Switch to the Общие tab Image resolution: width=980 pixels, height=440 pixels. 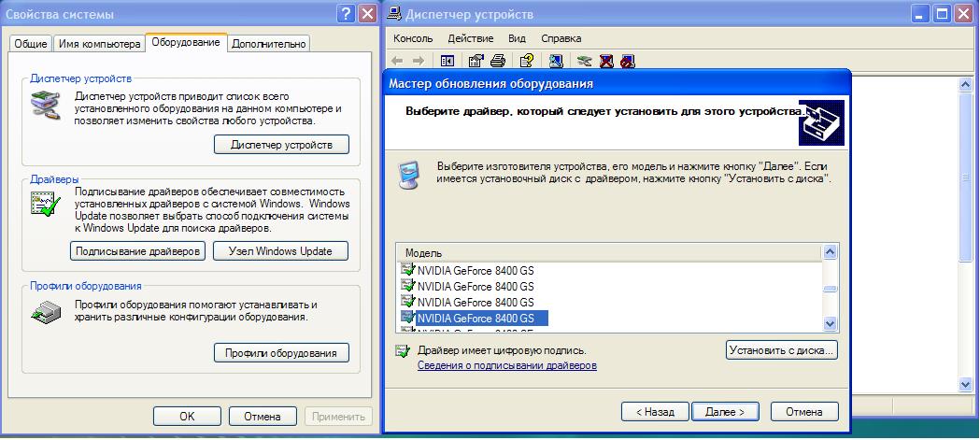(x=31, y=44)
